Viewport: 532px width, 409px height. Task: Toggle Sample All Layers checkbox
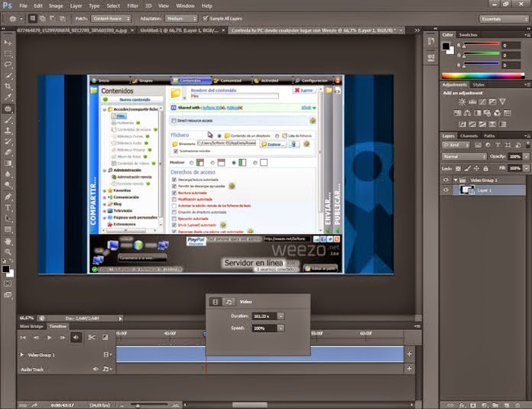[205, 18]
